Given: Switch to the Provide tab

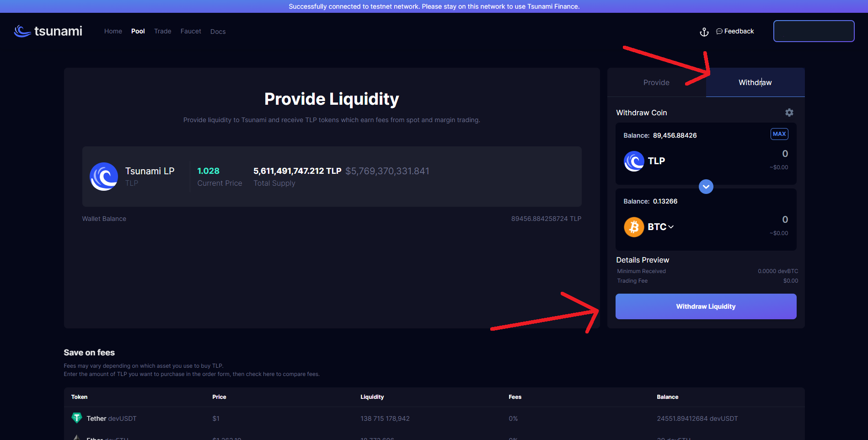Looking at the screenshot, I should click(x=657, y=82).
